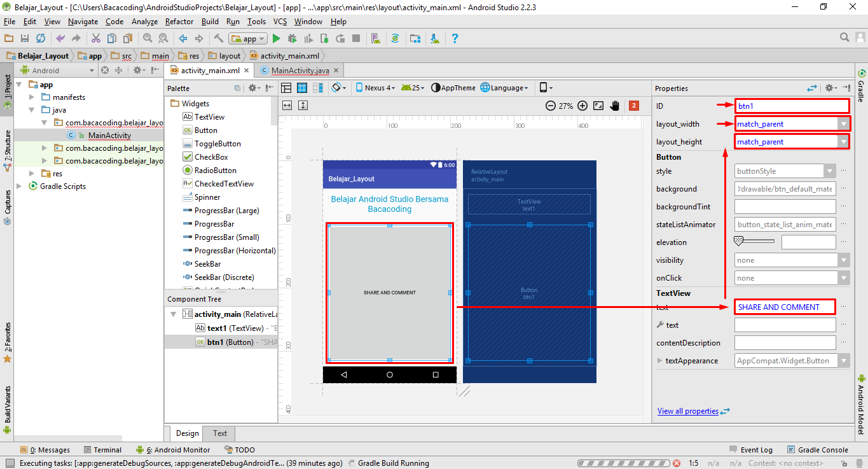The height and width of the screenshot is (469, 868).
Task: Click the View all properties link
Action: coord(689,411)
